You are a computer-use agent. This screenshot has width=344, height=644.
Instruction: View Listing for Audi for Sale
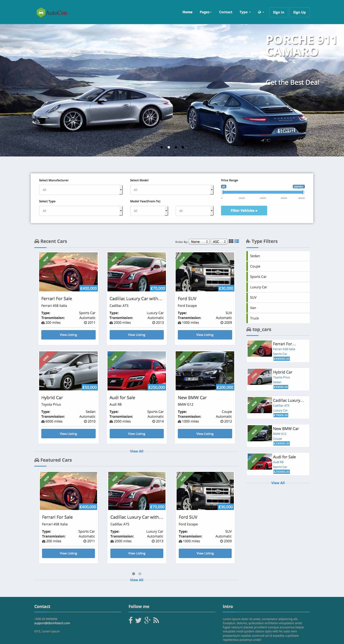136,434
